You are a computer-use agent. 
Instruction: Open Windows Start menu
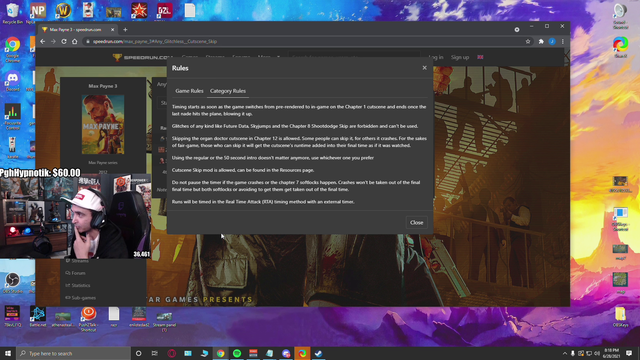coord(8,353)
